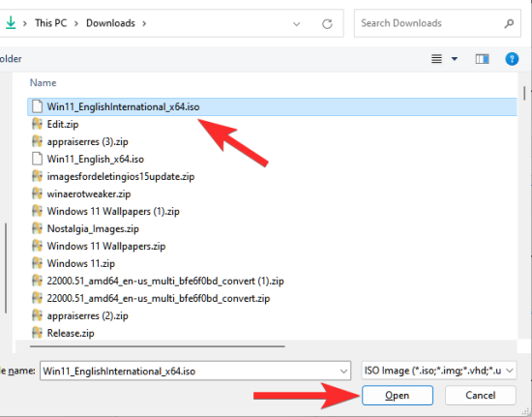Click zip icon beside 22000.51_amd64_en-us_multi_bfe6f0bd_convert.zip
The height and width of the screenshot is (417, 532).
[x=37, y=298]
